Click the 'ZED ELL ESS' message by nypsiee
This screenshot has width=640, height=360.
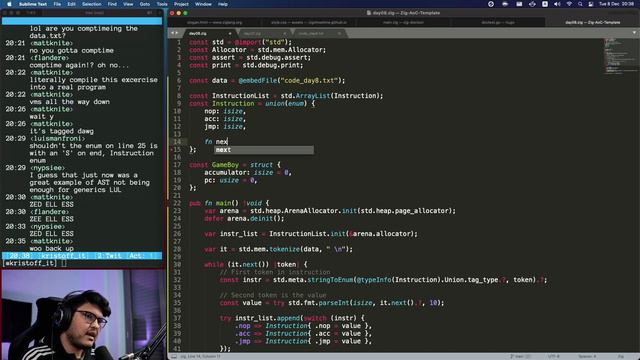pos(51,234)
